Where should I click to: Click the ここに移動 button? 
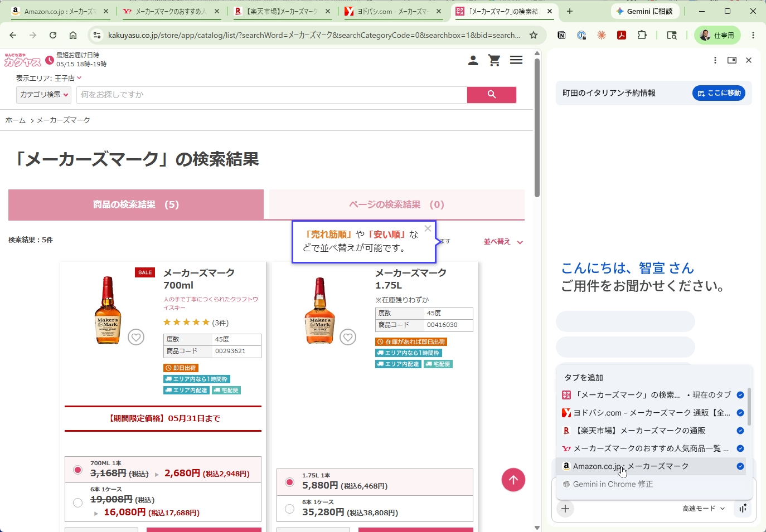pos(719,93)
